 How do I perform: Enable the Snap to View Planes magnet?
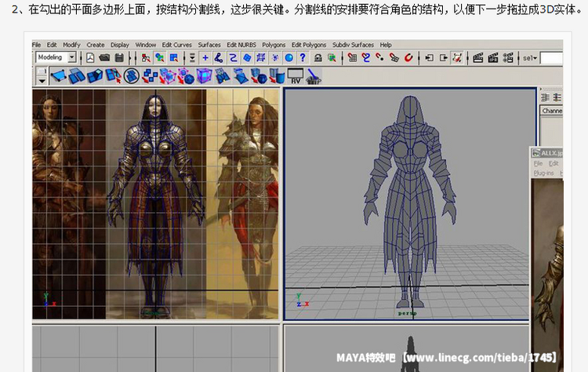tap(394, 58)
